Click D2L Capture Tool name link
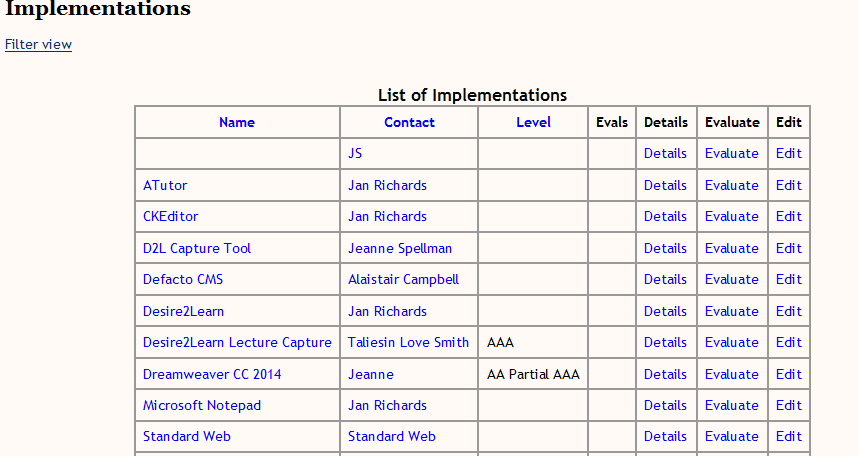Image resolution: width=859 pixels, height=456 pixels. point(197,248)
